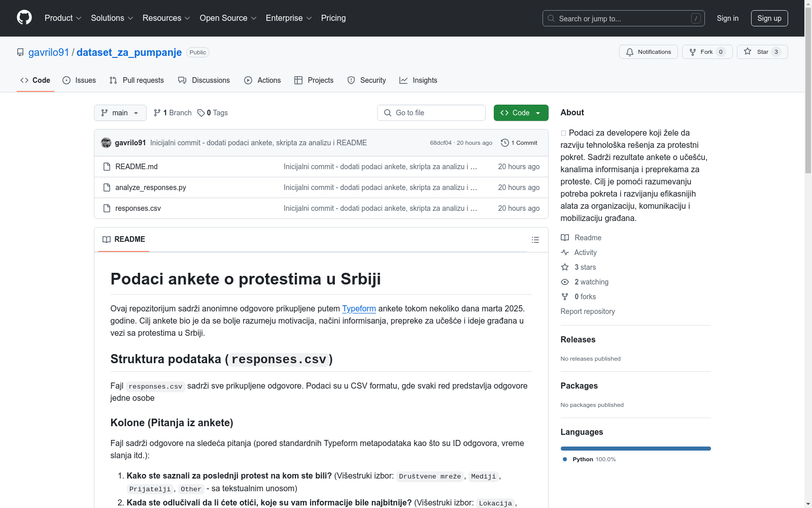Open commit message link in responses.csv row
The width and height of the screenshot is (812, 508).
(380, 208)
